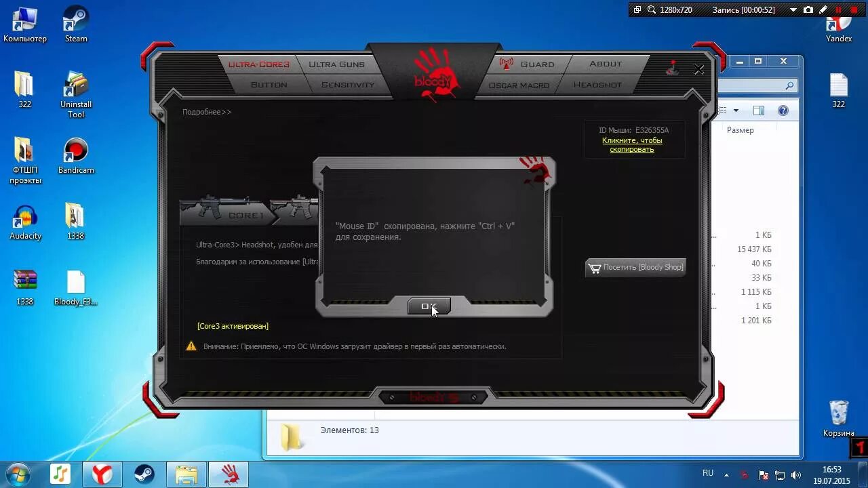868x488 pixels.
Task: Click the Bandicam pencil drawing icon
Action: pos(823,9)
